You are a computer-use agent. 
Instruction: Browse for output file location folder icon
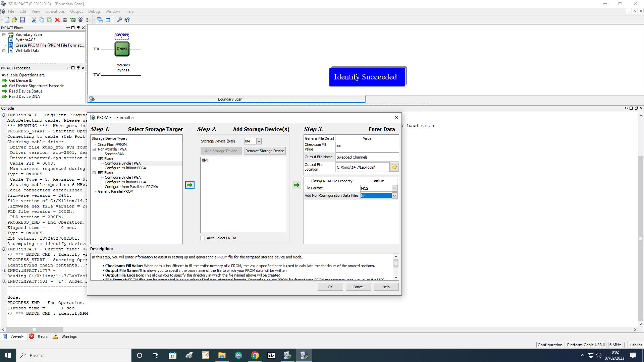click(x=394, y=167)
